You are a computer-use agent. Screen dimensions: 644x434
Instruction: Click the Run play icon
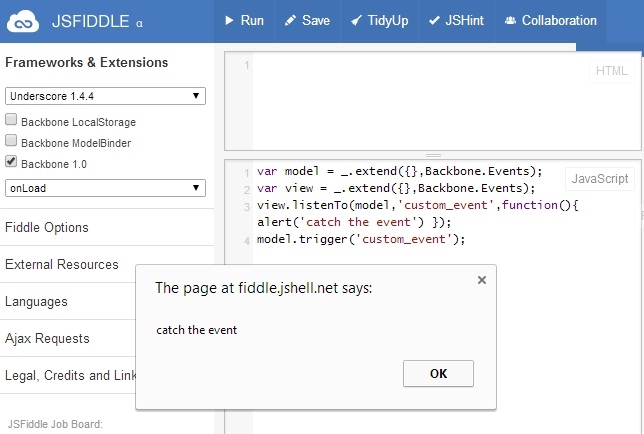point(229,20)
